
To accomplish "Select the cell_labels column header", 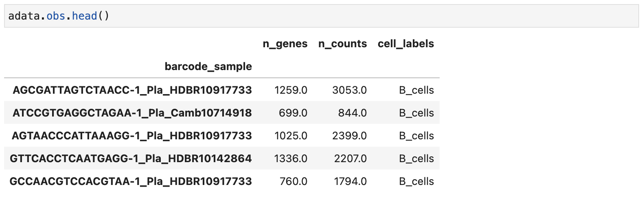I will pyautogui.click(x=406, y=44).
